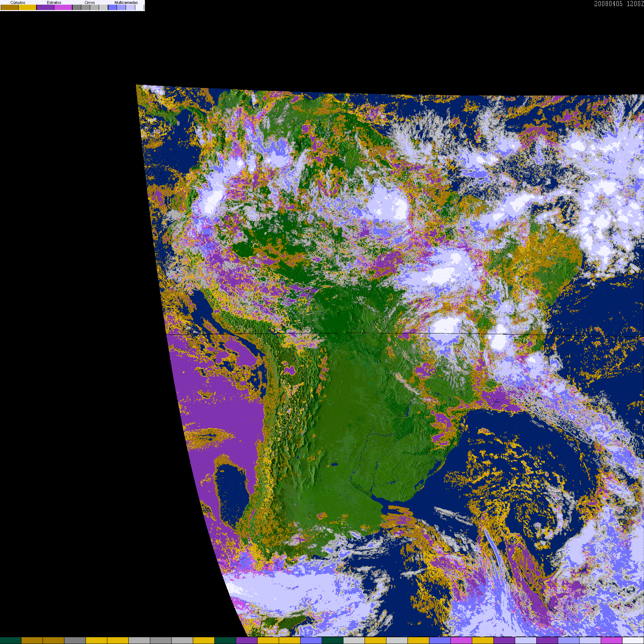Image resolution: width=644 pixels, height=644 pixels.
Task: Choose the lightest gray Cirros swatch
Action: coord(103,8)
